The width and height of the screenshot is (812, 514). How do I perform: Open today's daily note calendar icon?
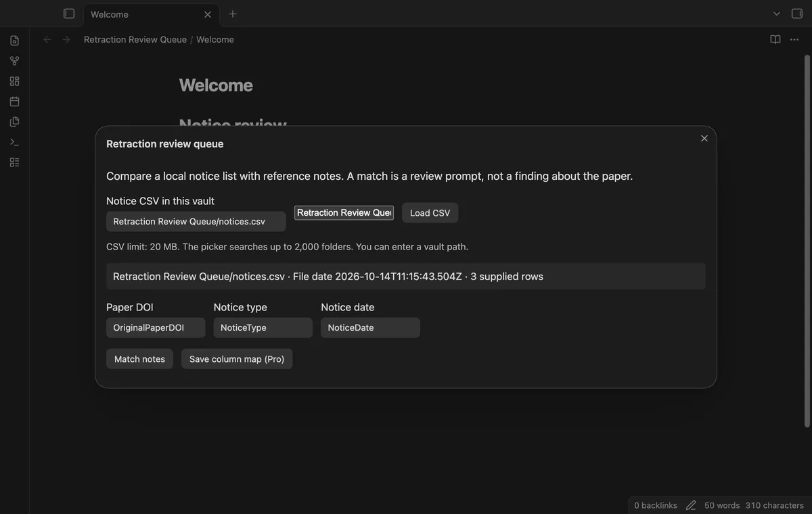(x=14, y=101)
